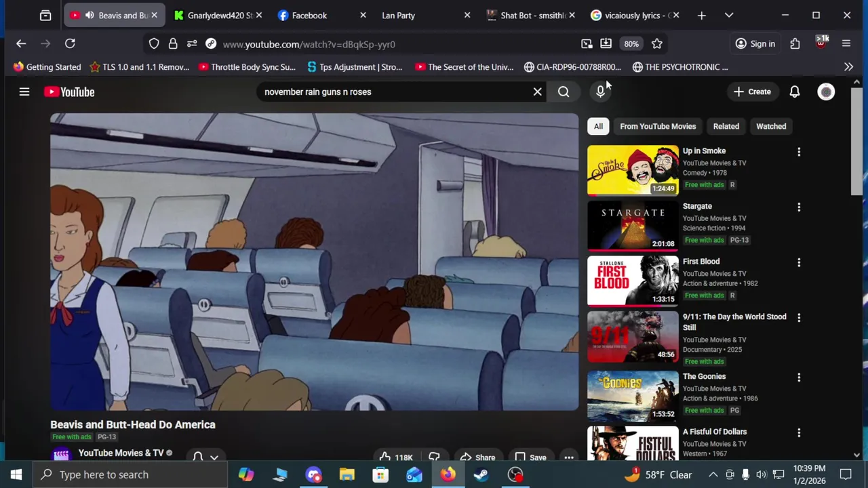Open more actions ellipsis under video
868x488 pixels.
pos(569,457)
